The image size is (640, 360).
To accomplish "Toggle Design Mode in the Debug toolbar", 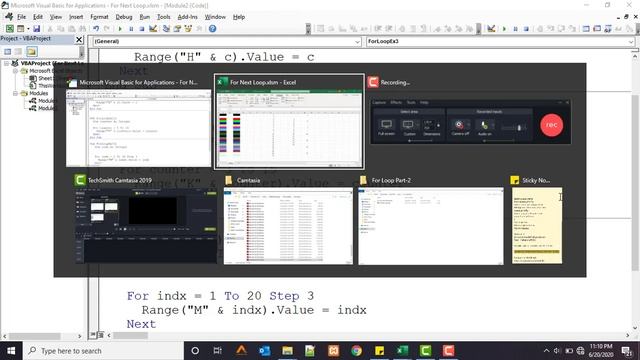I will [491, 29].
